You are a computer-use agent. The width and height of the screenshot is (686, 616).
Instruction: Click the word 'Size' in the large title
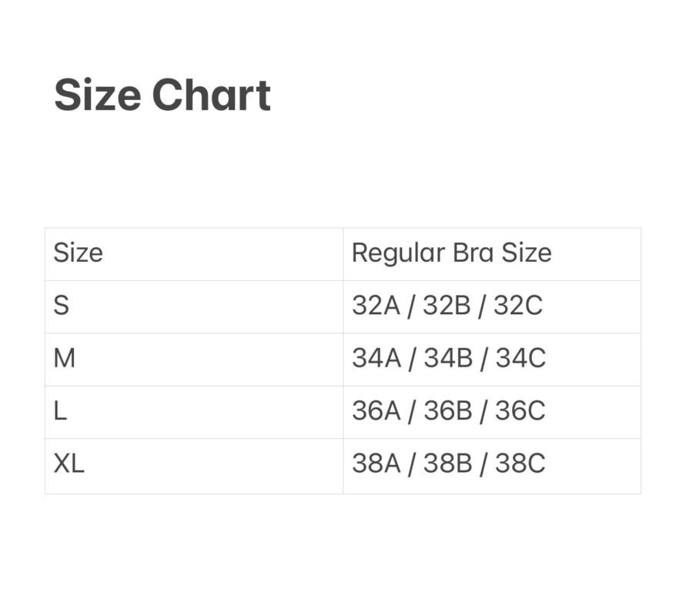coord(97,95)
